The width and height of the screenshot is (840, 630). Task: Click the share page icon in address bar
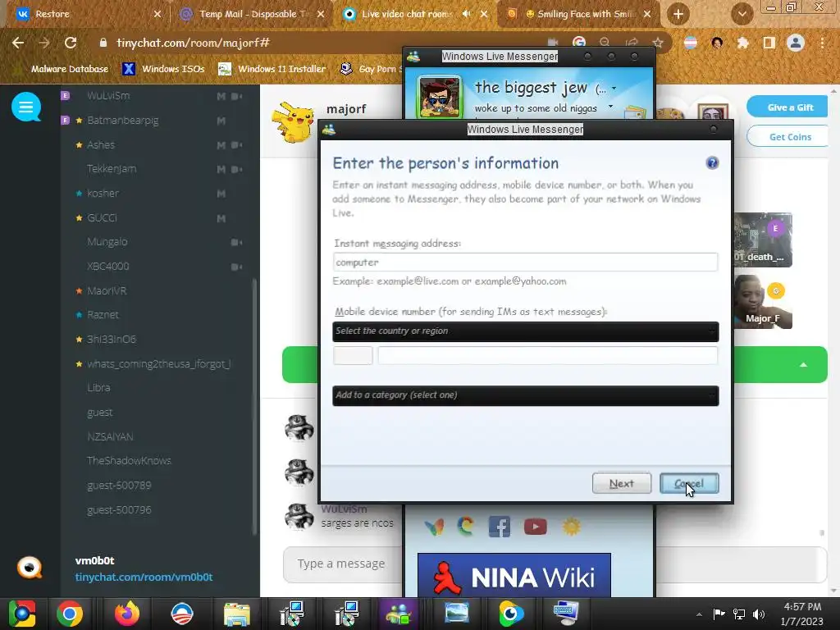pyautogui.click(x=632, y=43)
